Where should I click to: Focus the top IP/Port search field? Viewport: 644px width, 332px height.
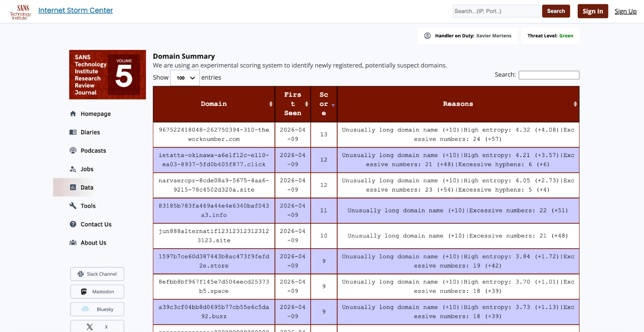(496, 11)
